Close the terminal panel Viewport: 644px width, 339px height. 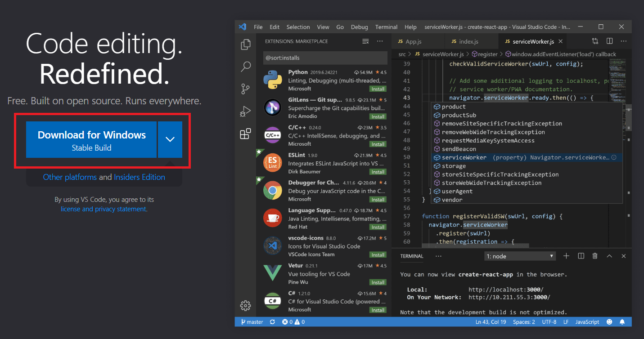click(x=623, y=256)
